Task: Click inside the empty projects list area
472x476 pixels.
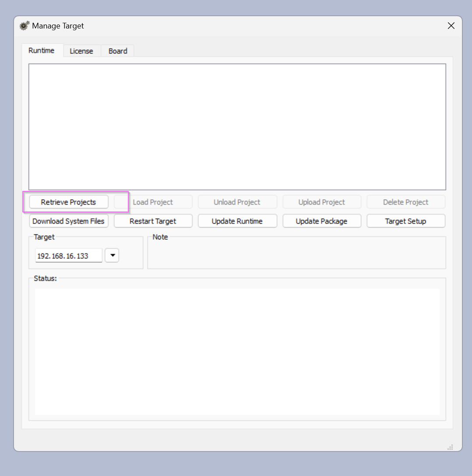Action: tap(237, 127)
